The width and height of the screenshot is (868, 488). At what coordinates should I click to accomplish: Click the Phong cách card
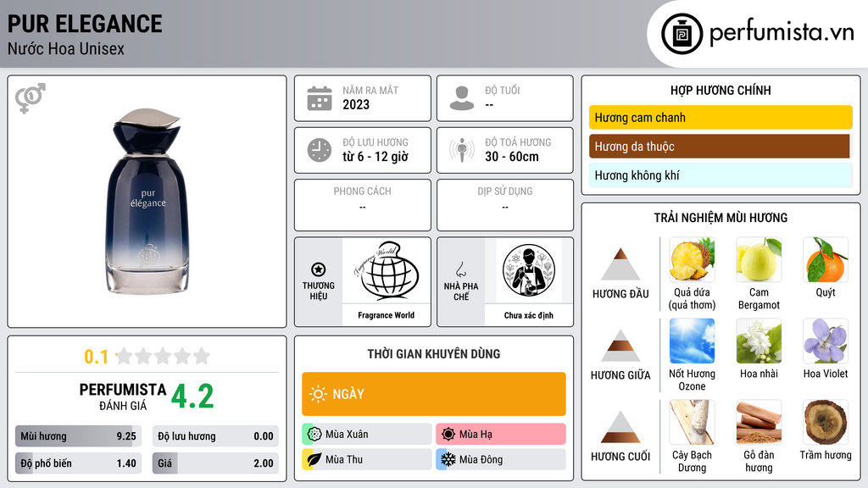(363, 205)
